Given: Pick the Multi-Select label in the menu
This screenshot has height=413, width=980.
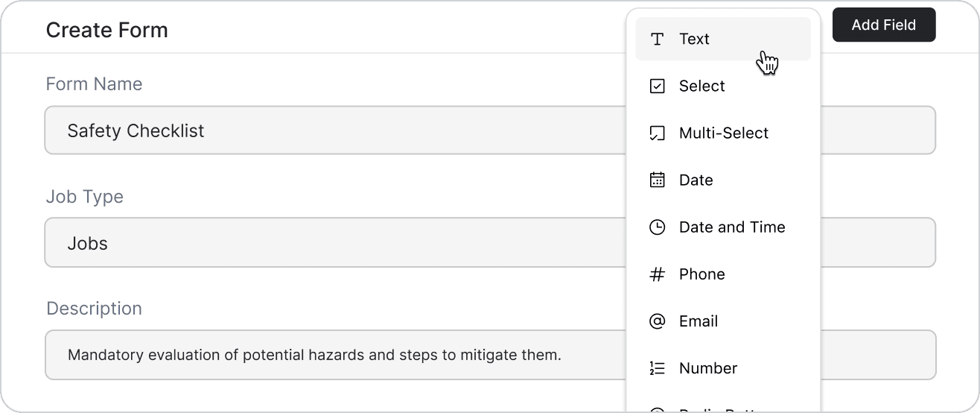Looking at the screenshot, I should click(723, 133).
